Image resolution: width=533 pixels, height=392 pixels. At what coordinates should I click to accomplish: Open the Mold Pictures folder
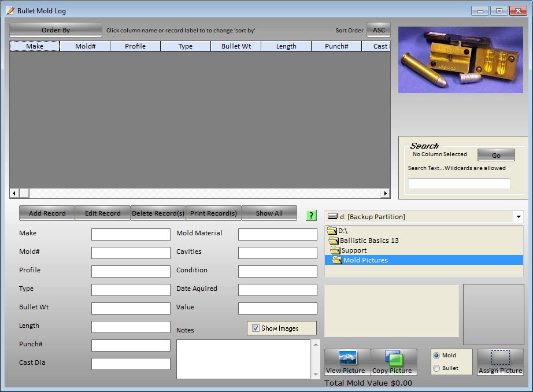click(365, 260)
